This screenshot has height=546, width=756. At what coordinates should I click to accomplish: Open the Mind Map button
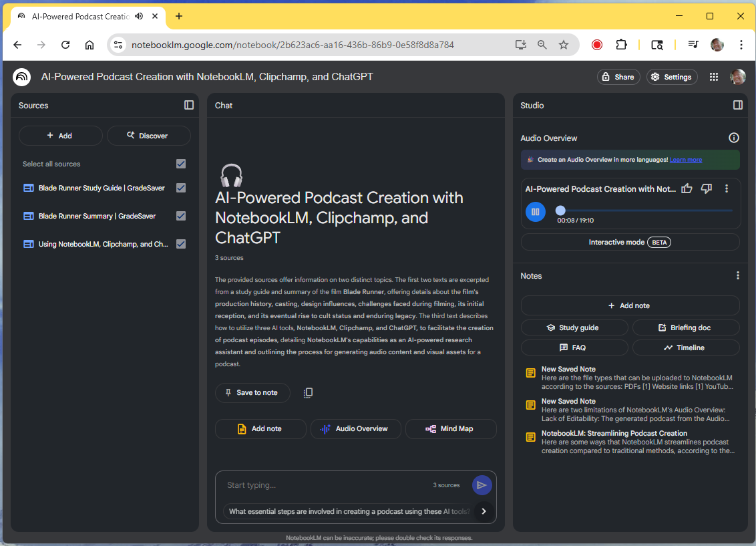point(450,429)
